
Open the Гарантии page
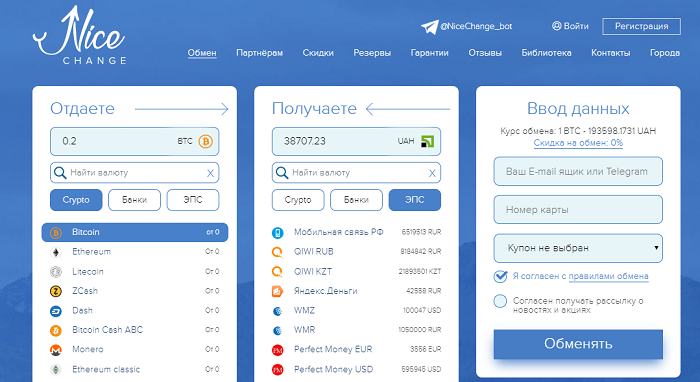429,53
